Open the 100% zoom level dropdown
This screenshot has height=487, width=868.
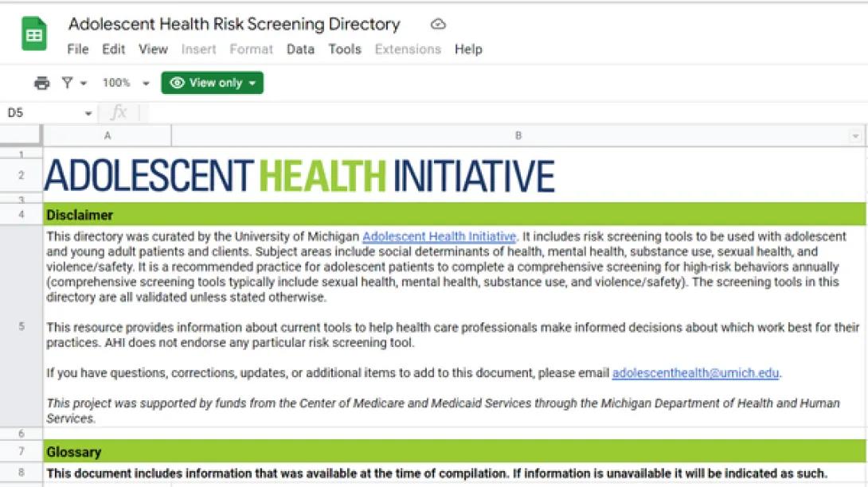pyautogui.click(x=126, y=83)
